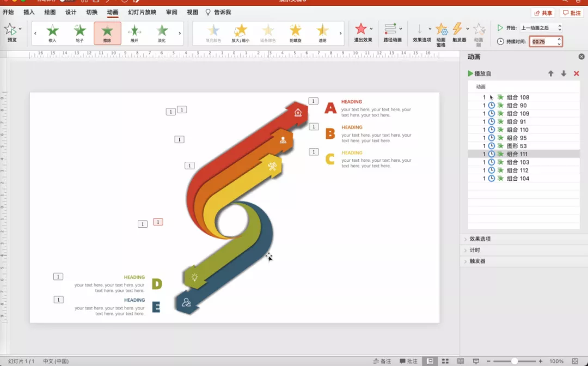
Task: Toggle 批注 comments in status bar
Action: click(x=409, y=361)
